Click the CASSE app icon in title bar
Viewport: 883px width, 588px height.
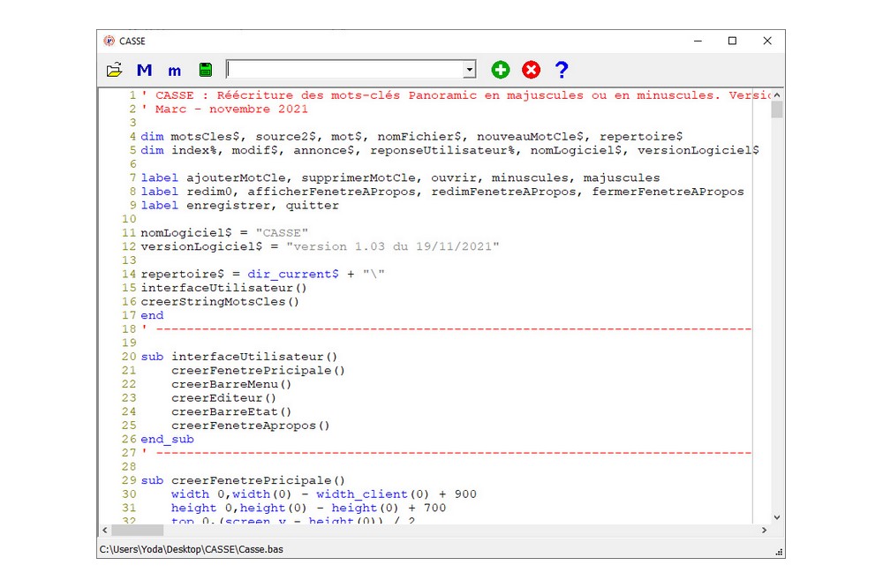point(109,41)
